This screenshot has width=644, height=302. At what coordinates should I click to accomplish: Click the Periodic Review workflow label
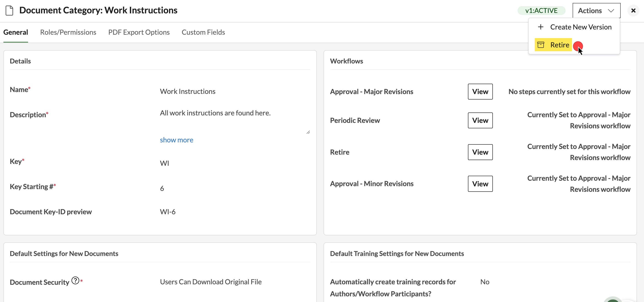click(x=355, y=120)
